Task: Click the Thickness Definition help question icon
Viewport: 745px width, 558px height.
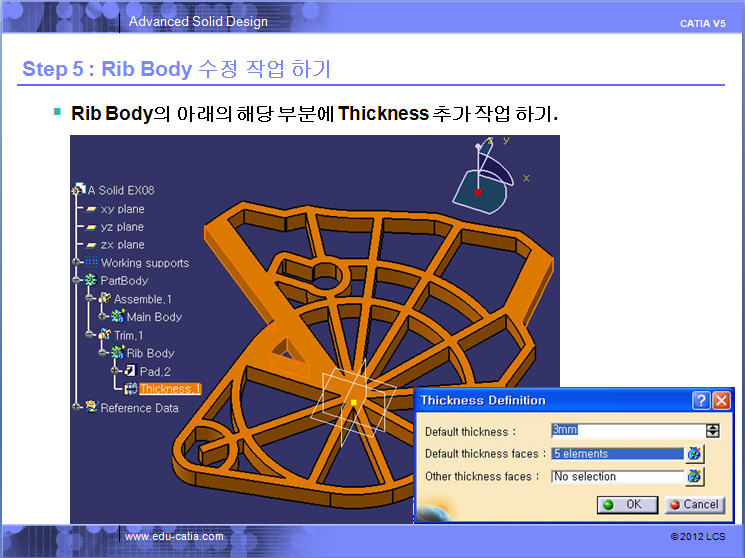Action: [701, 401]
